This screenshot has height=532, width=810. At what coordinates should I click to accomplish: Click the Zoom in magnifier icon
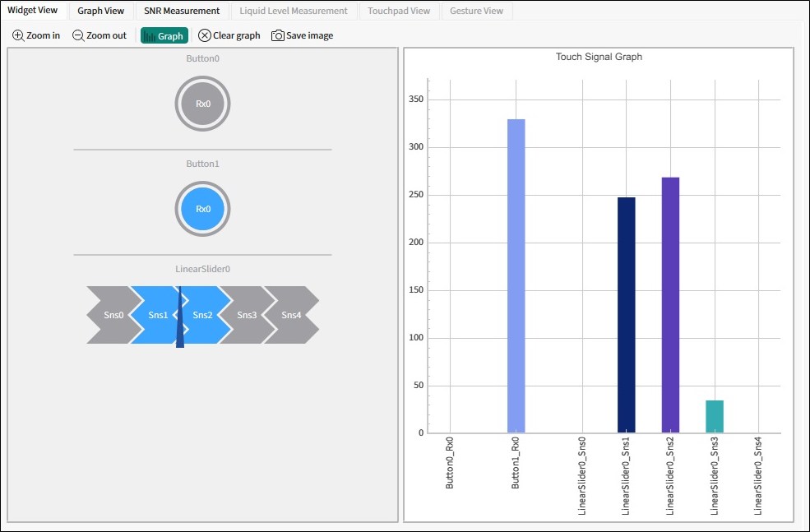(x=19, y=35)
